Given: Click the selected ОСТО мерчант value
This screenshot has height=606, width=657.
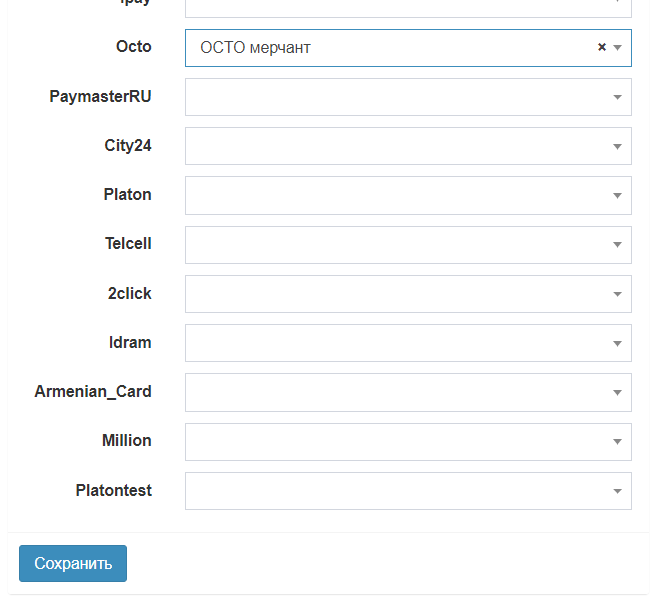Looking at the screenshot, I should point(256,47).
